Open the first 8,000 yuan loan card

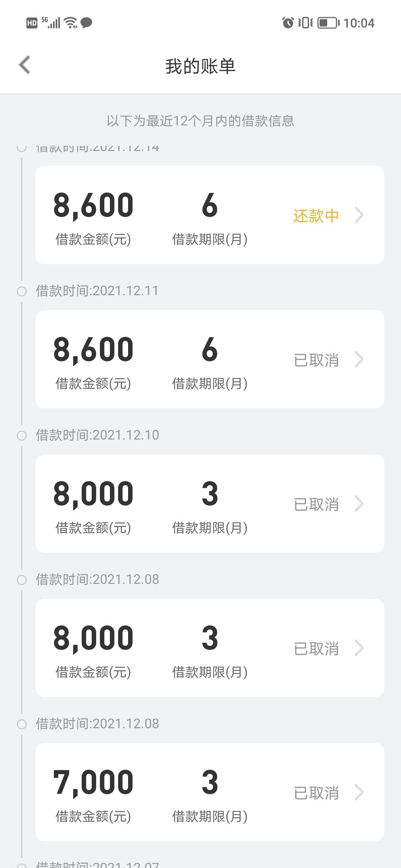[210, 503]
